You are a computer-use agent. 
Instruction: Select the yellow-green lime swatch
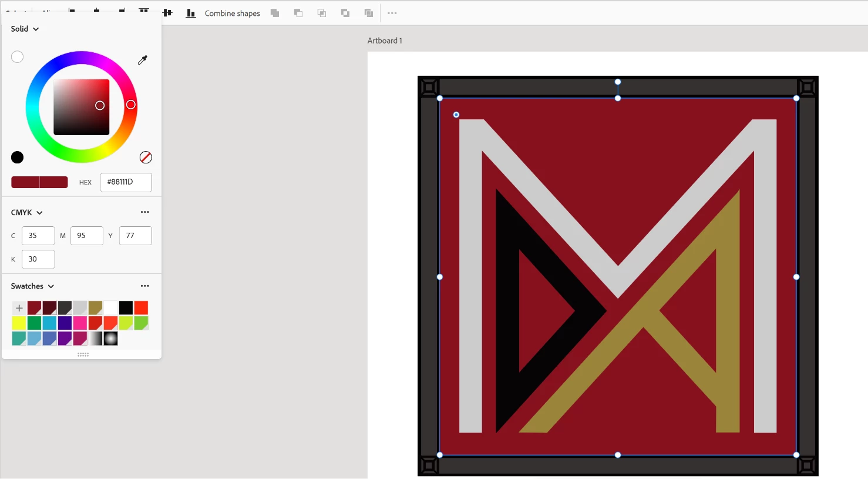coord(126,323)
